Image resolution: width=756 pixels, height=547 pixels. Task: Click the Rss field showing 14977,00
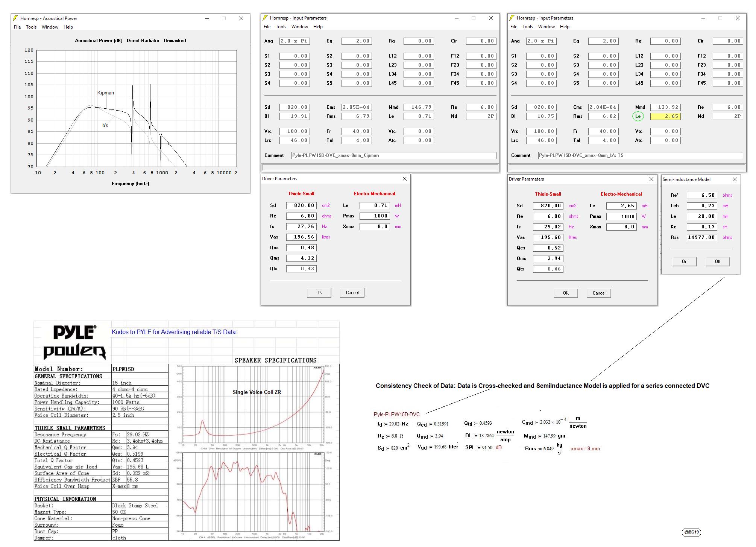[x=702, y=237]
